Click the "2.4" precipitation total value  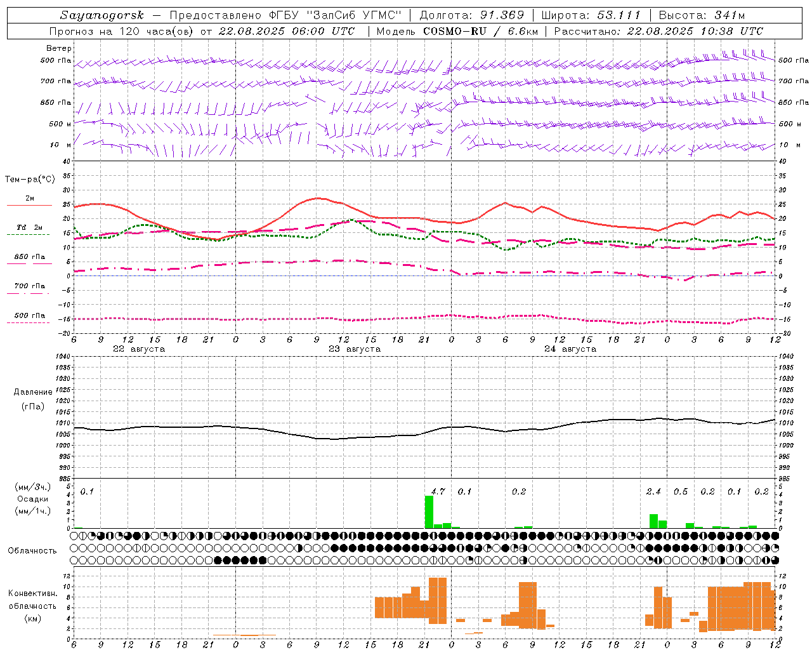point(653,491)
